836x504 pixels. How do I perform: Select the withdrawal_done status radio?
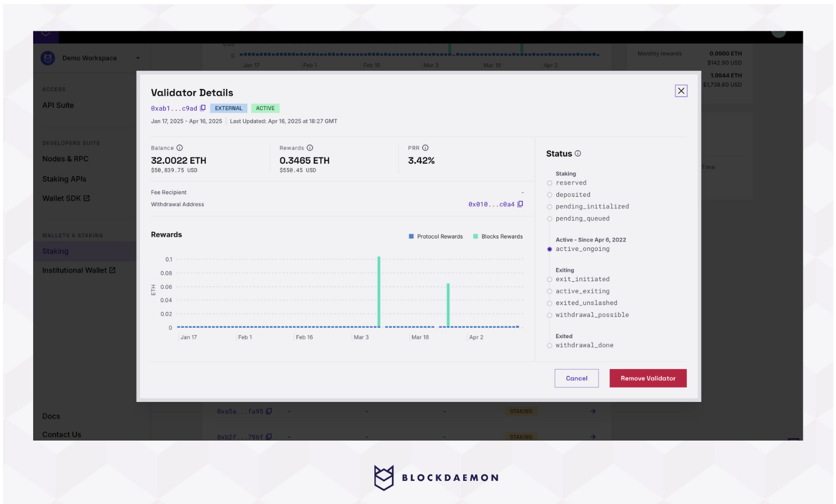pyautogui.click(x=550, y=346)
